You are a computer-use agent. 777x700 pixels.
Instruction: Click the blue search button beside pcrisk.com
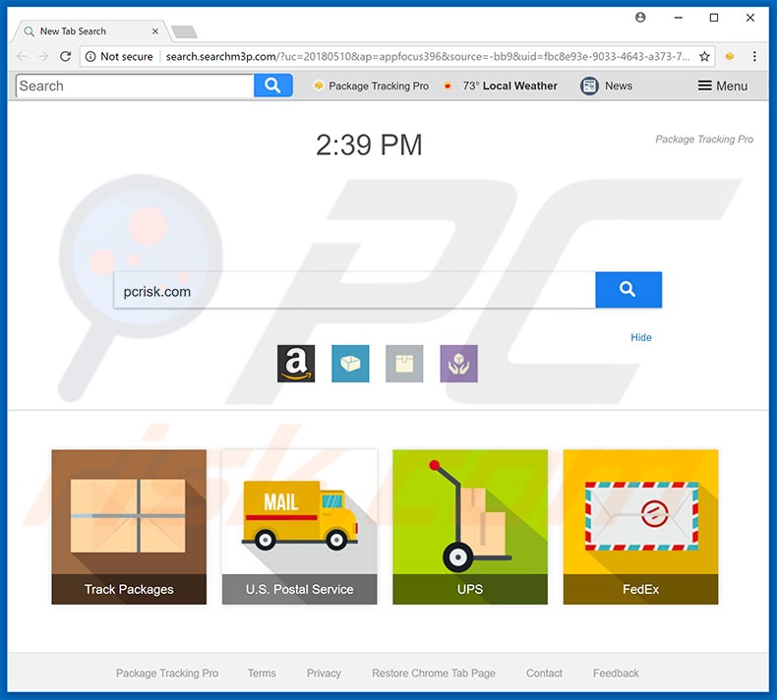coord(628,290)
